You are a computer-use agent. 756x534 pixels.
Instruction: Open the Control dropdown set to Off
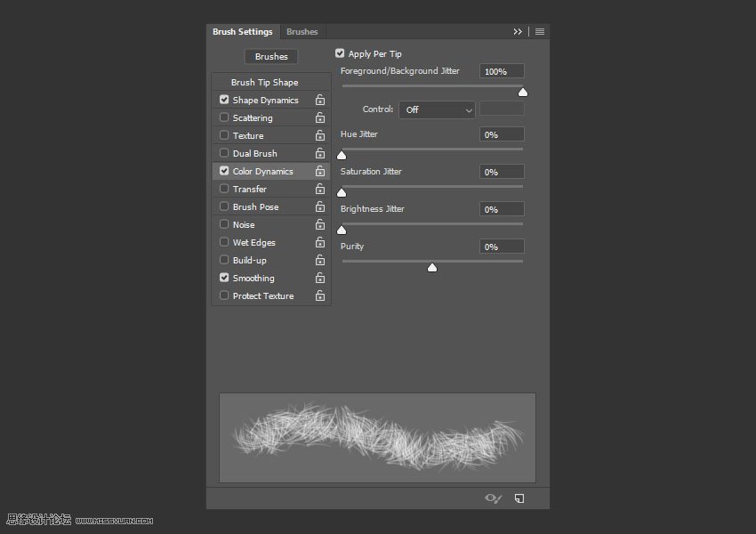coord(437,109)
